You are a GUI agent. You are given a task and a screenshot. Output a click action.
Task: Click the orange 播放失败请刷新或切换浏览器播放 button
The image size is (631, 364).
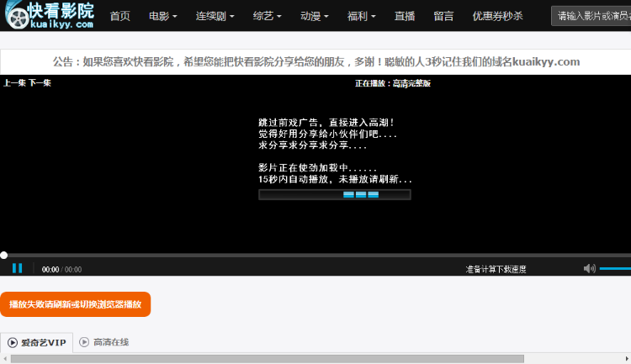75,304
